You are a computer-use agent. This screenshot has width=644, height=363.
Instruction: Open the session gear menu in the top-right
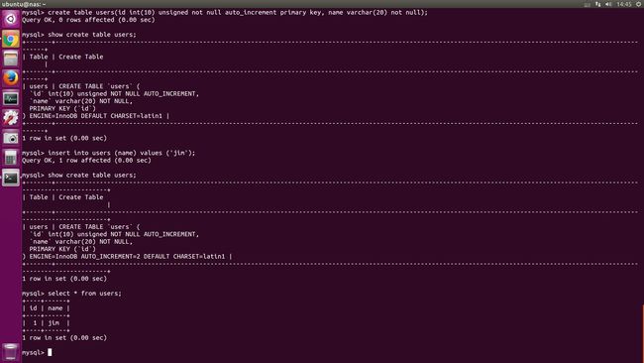(639, 4)
